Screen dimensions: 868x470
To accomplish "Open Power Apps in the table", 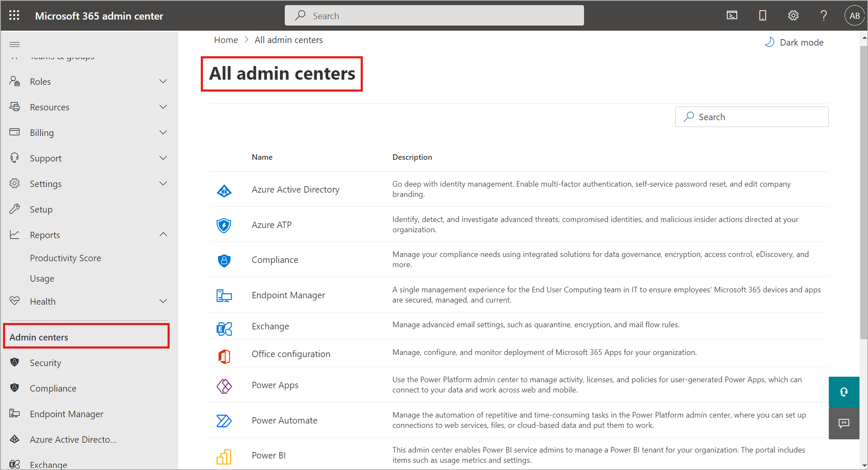I will tap(275, 385).
